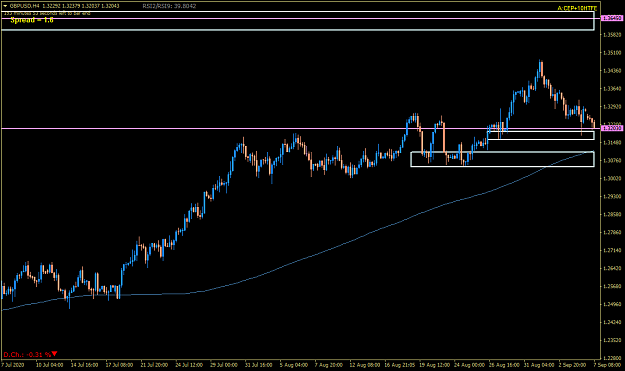Click the 26 Aug 16:00 time label

[504, 365]
